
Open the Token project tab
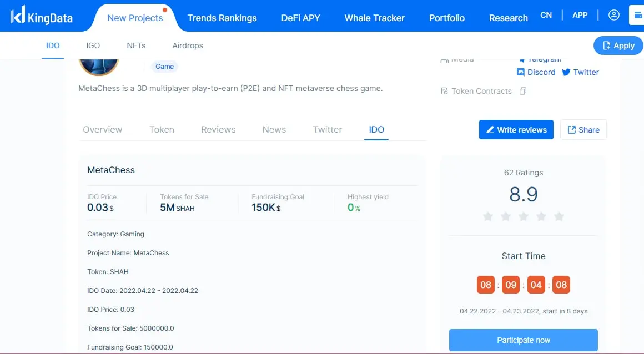(x=162, y=130)
